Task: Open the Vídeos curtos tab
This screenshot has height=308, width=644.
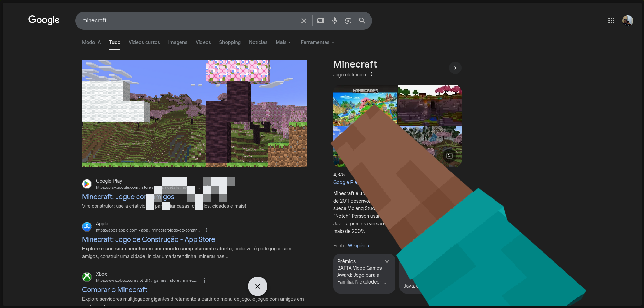Action: tap(144, 42)
